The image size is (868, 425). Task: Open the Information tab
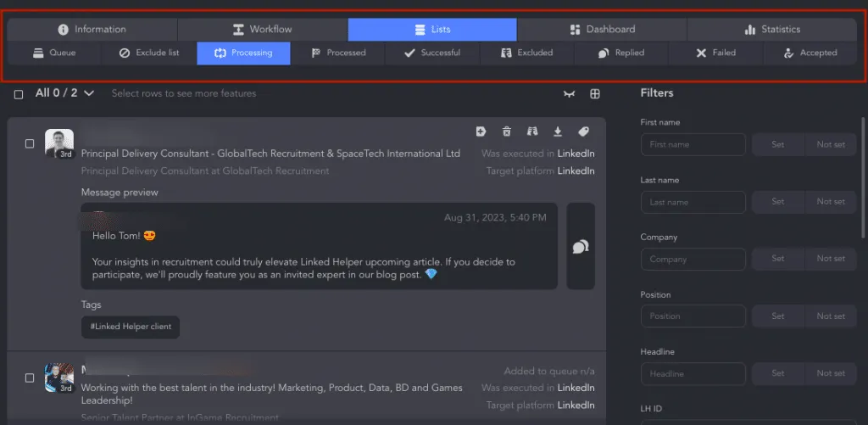point(92,30)
